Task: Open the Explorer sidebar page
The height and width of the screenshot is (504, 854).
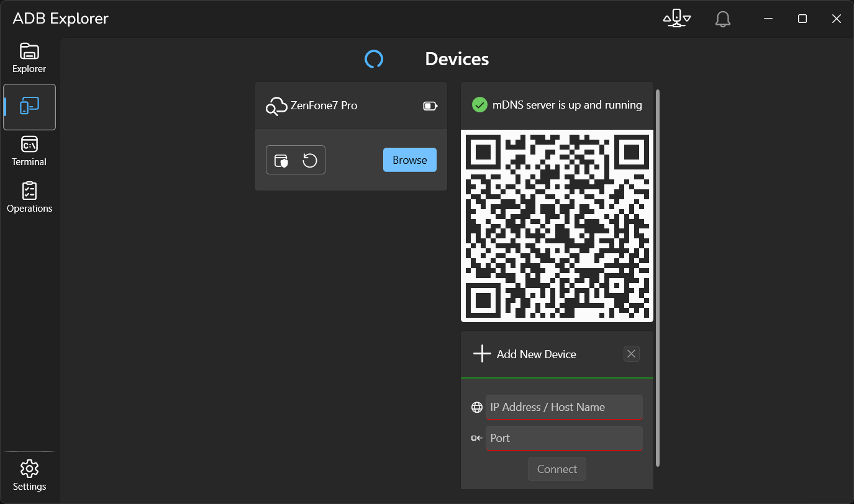Action: pyautogui.click(x=29, y=59)
